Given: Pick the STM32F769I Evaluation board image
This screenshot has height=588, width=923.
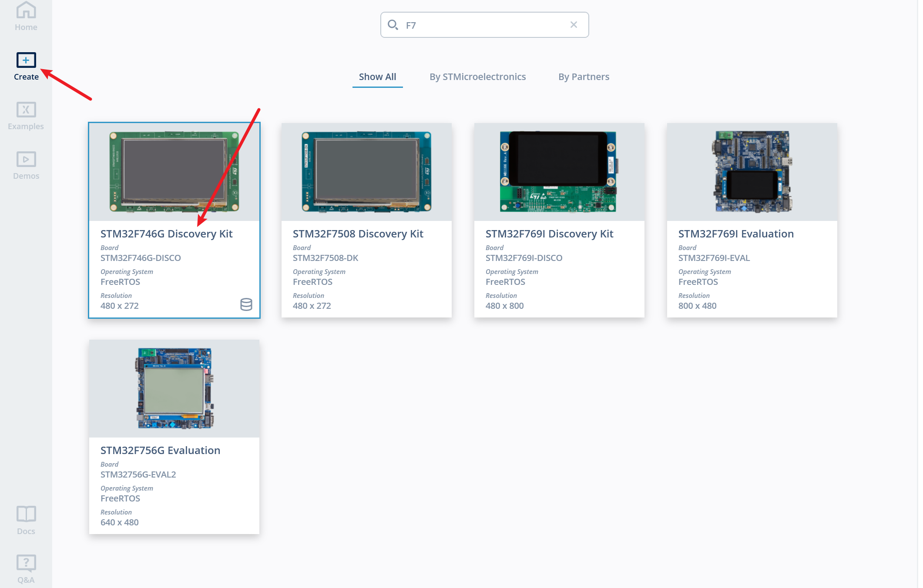Looking at the screenshot, I should tap(752, 172).
